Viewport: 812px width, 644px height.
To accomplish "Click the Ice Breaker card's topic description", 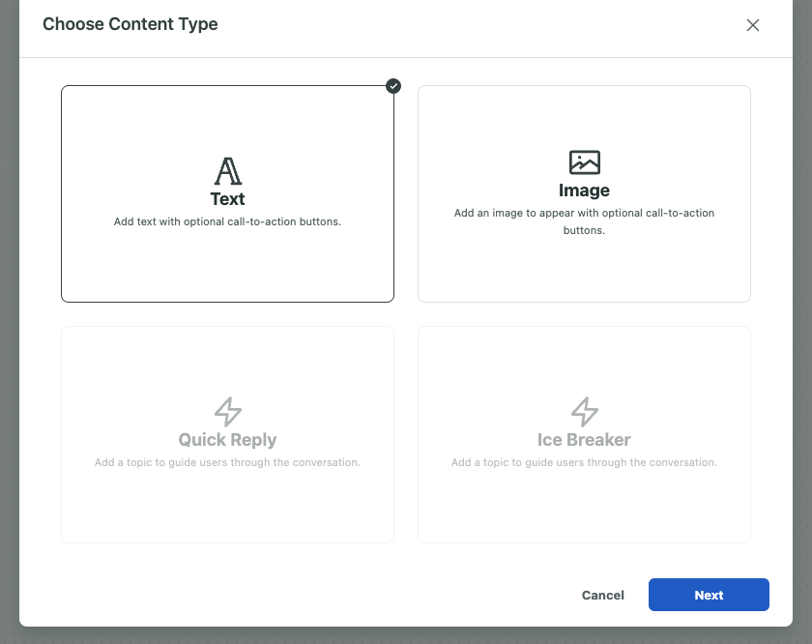I will [584, 462].
